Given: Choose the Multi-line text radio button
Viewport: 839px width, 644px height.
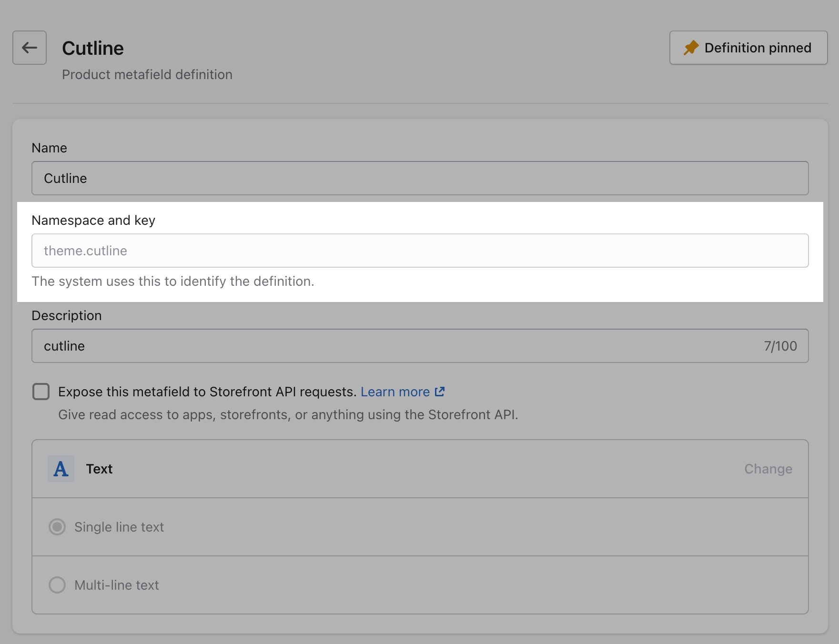Looking at the screenshot, I should [57, 585].
